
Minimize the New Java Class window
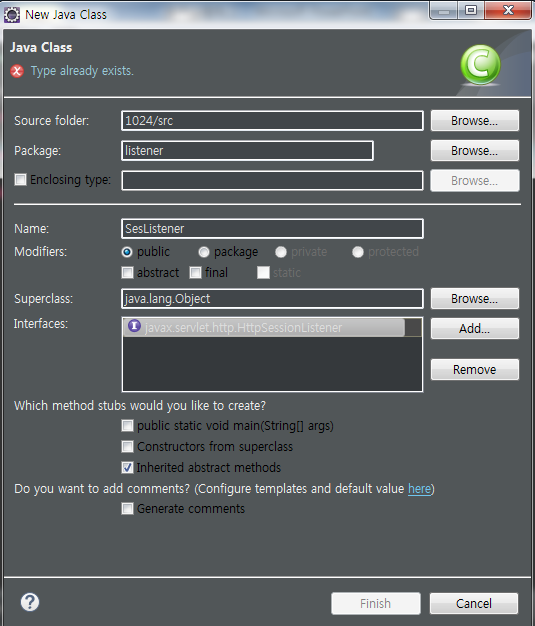coord(444,11)
